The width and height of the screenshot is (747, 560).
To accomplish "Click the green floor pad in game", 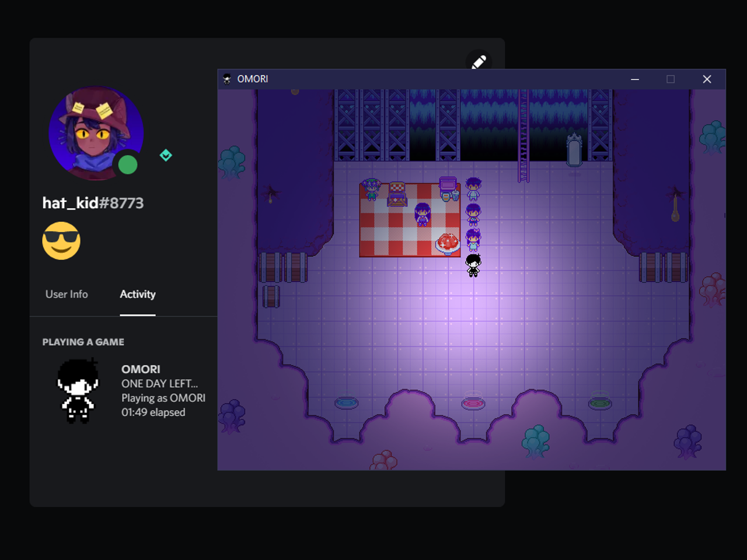I will pyautogui.click(x=599, y=402).
